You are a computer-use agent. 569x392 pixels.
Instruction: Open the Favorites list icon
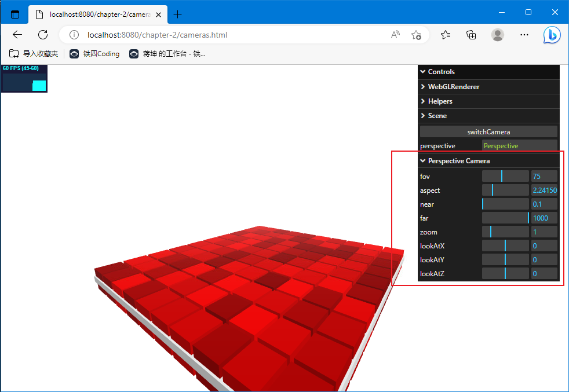pyautogui.click(x=446, y=35)
